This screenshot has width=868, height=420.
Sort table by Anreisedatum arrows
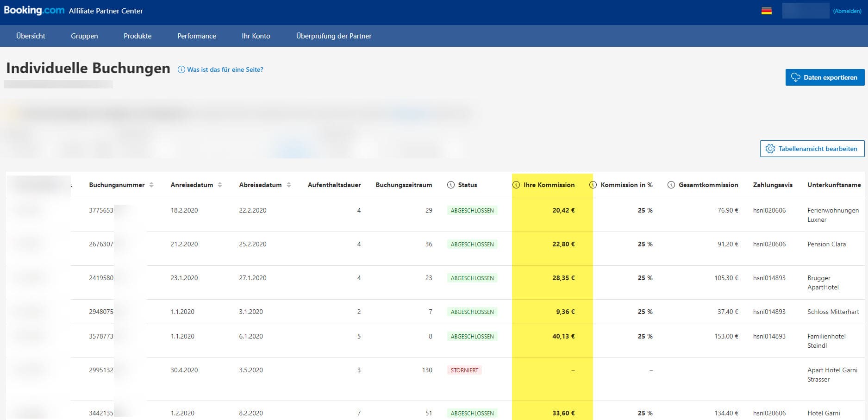coord(220,185)
